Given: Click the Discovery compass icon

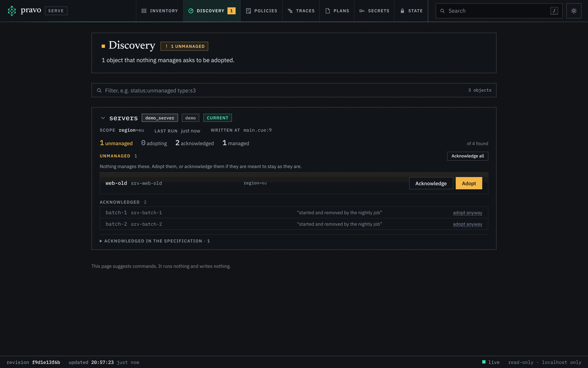Looking at the screenshot, I should coord(191,11).
